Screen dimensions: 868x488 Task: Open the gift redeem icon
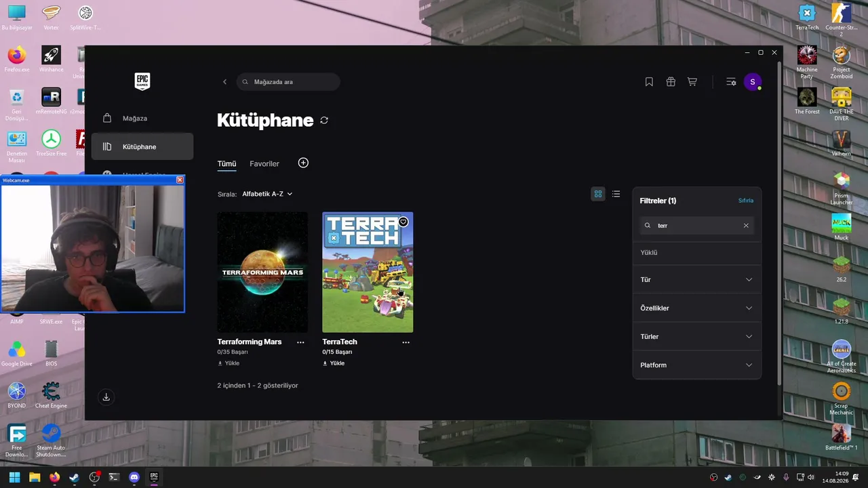(671, 82)
